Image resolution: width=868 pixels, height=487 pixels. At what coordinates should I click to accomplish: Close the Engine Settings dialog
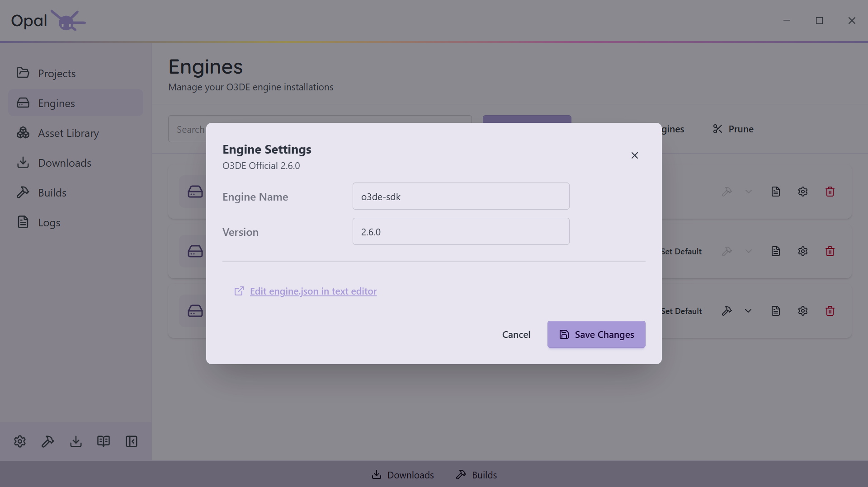[x=635, y=155]
